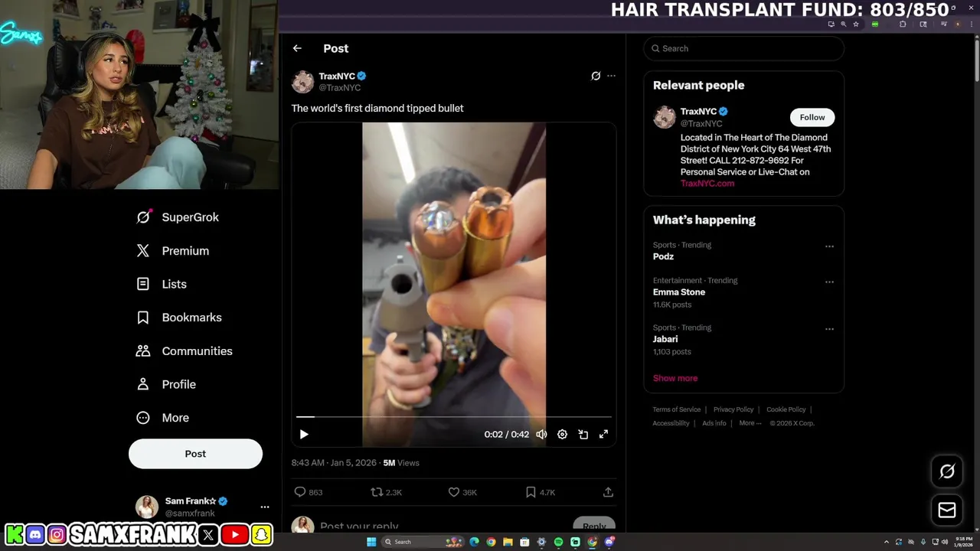Open the Cookie Policy link
This screenshot has height=551, width=980.
click(x=786, y=409)
